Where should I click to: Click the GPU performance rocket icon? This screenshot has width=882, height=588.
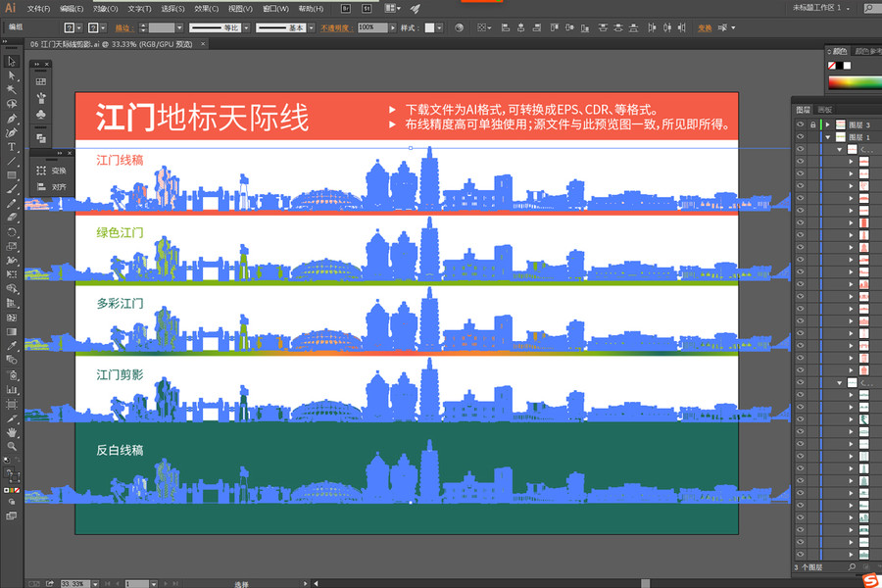pyautogui.click(x=416, y=9)
